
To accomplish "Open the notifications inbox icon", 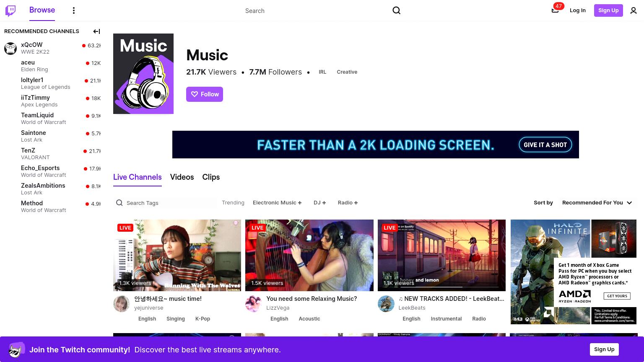I will point(555,10).
